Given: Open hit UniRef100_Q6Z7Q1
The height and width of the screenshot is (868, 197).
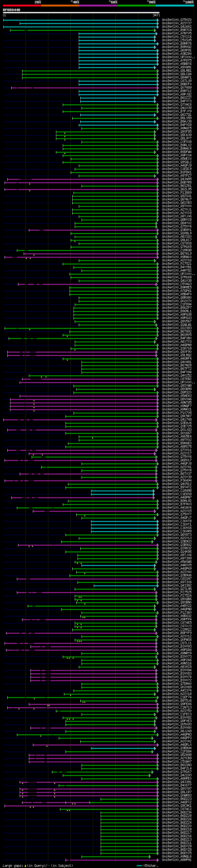Looking at the screenshot, I should pos(176,115).
